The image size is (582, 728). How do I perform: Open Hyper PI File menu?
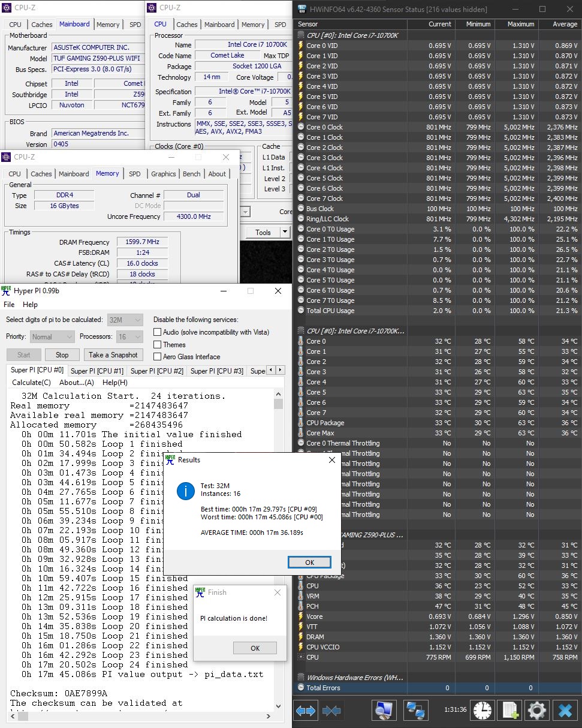(9, 305)
